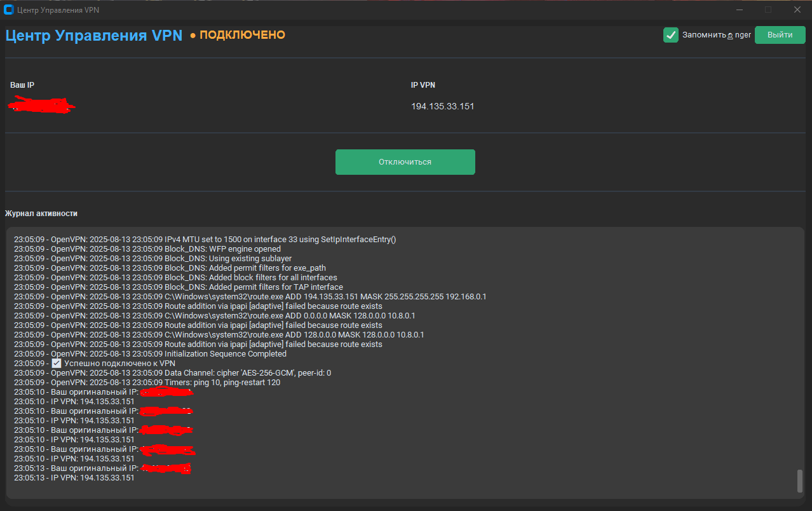812x511 pixels.
Task: Close the VPN control center window
Action: point(797,10)
